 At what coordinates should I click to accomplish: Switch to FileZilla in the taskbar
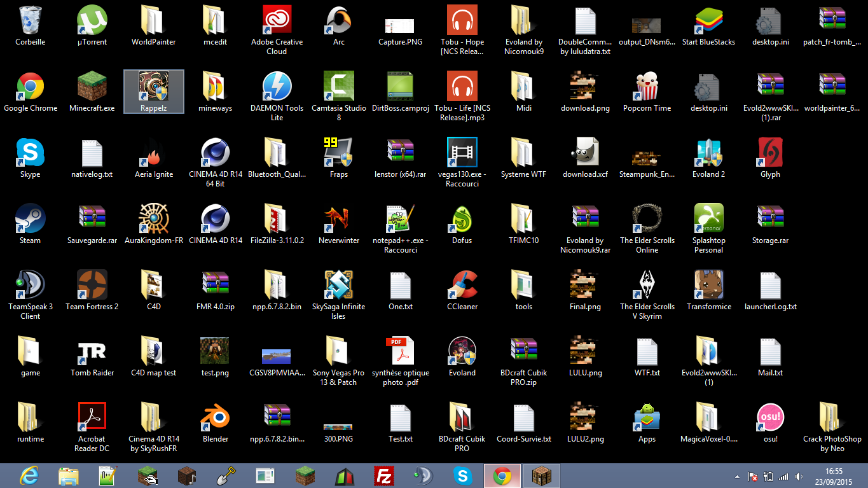(384, 476)
